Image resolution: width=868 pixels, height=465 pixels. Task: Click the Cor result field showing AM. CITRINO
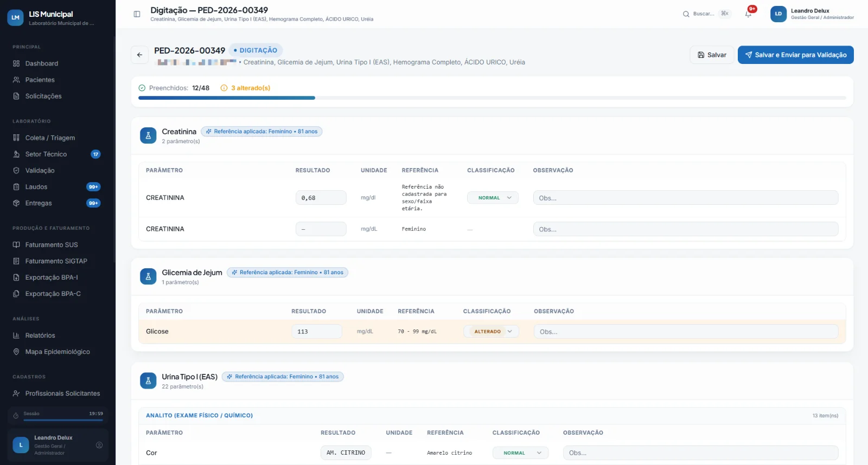(346, 453)
